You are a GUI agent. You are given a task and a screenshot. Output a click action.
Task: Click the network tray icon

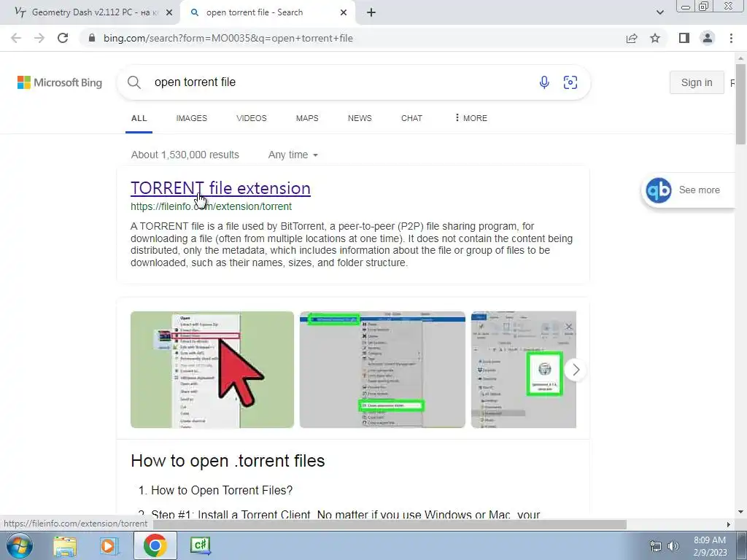tap(656, 546)
